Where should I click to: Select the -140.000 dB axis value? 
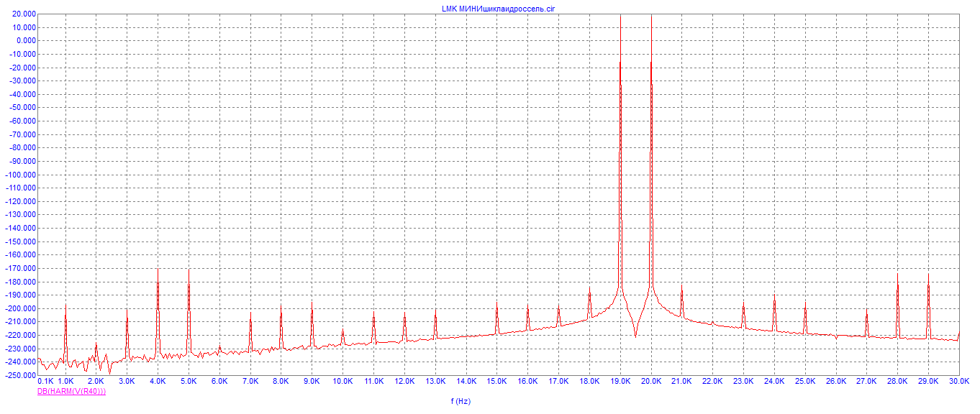tap(21, 229)
